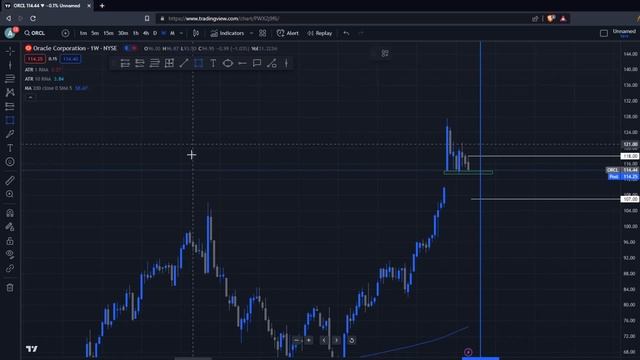Select favorite long position tool in floating toolbar
This screenshot has width=640, height=360.
click(125, 63)
